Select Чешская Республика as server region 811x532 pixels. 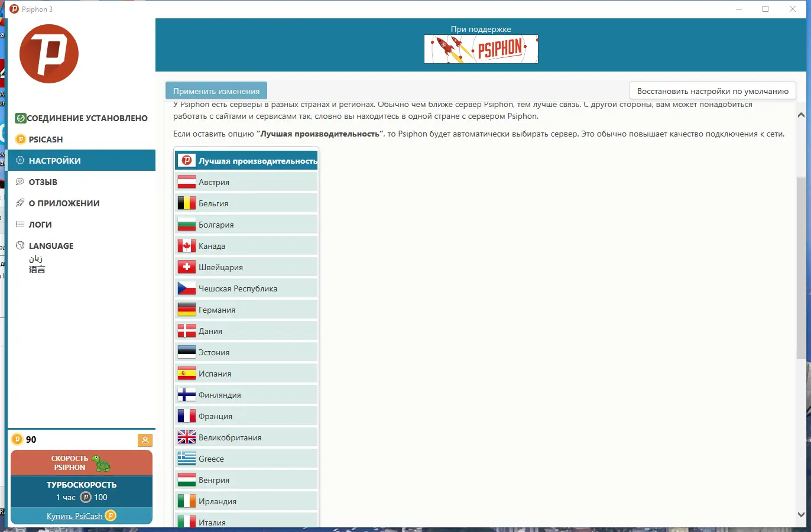click(x=246, y=288)
